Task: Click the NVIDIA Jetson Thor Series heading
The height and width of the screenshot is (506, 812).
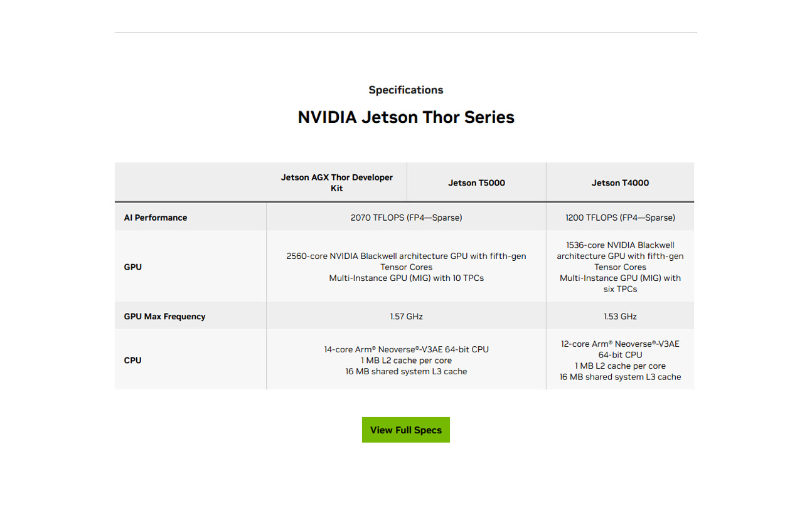Action: pos(406,117)
